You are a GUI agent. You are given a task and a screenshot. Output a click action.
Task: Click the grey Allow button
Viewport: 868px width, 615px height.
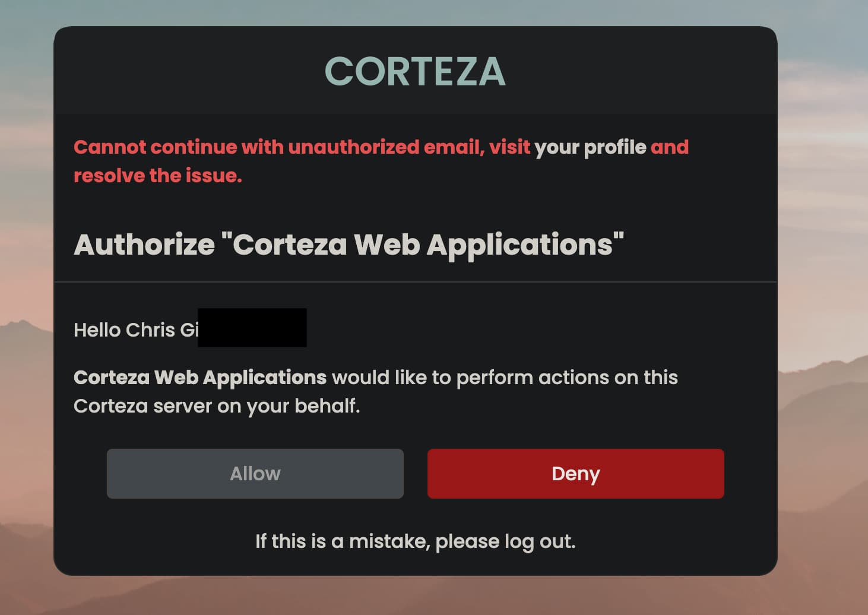click(255, 474)
